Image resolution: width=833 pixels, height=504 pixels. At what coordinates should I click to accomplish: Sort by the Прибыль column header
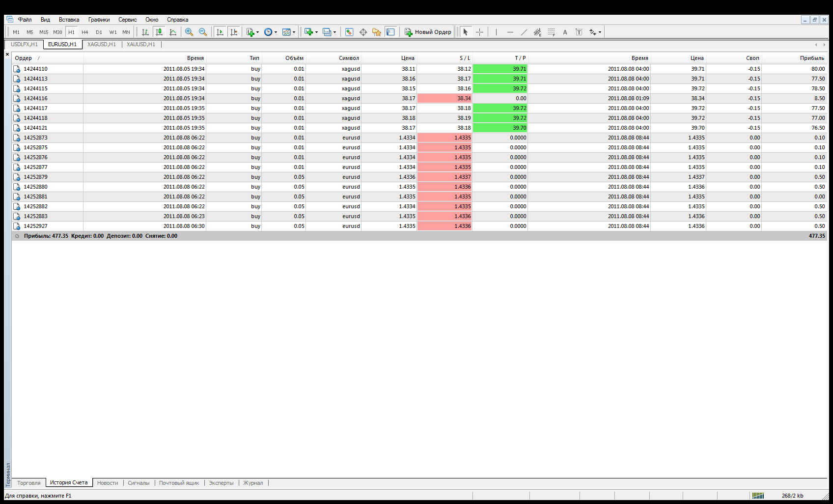[794, 58]
